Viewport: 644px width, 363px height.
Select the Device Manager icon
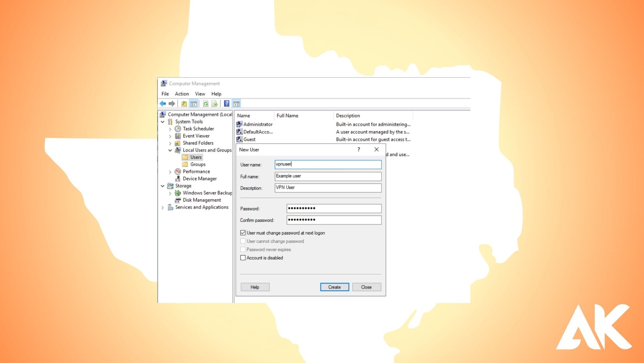tap(178, 179)
